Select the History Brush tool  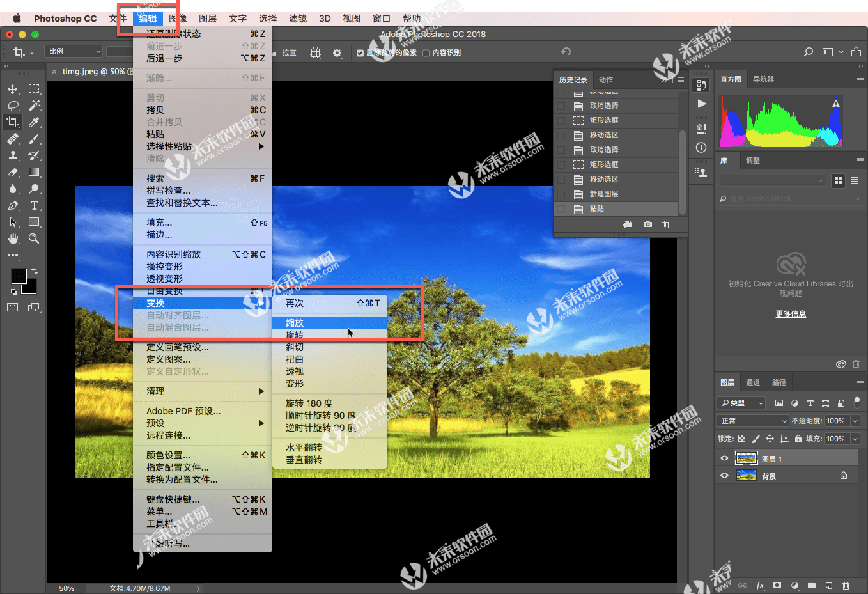[34, 155]
